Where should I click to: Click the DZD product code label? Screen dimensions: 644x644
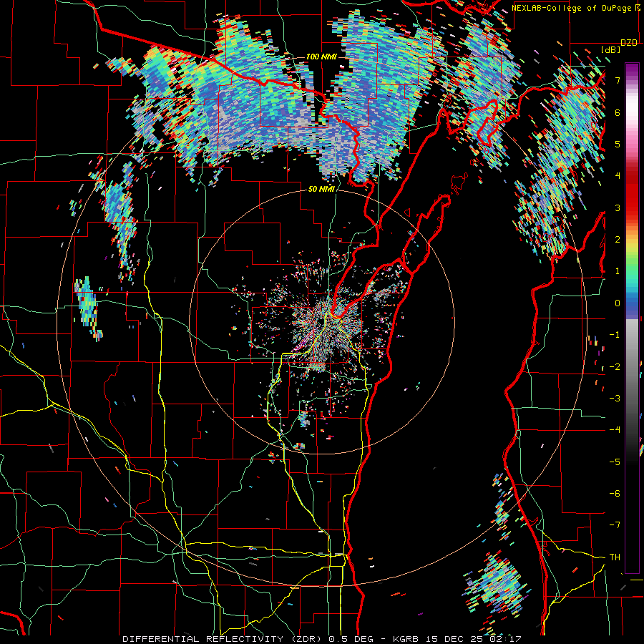click(629, 43)
